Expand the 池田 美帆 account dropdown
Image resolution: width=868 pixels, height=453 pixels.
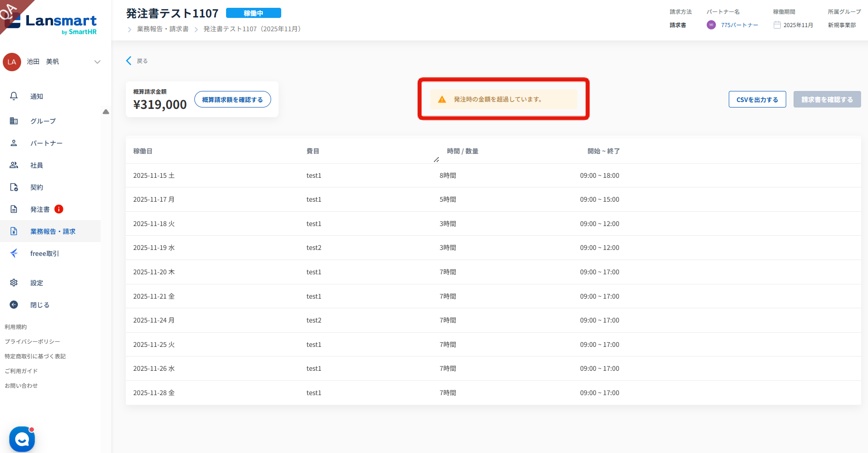tap(97, 62)
